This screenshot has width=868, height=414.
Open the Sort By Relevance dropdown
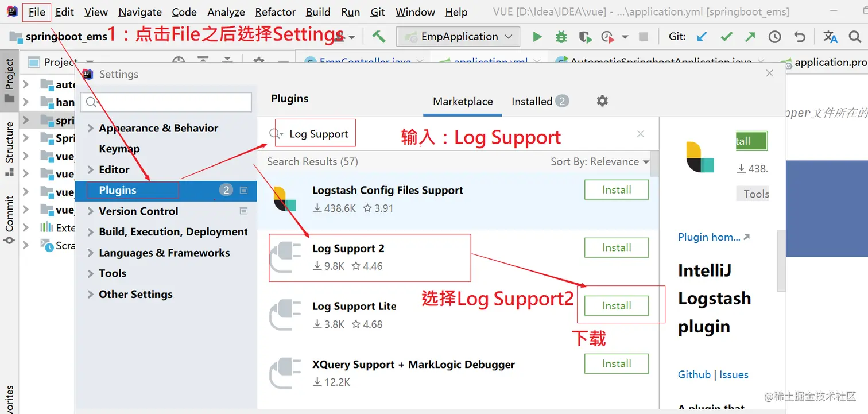click(600, 161)
